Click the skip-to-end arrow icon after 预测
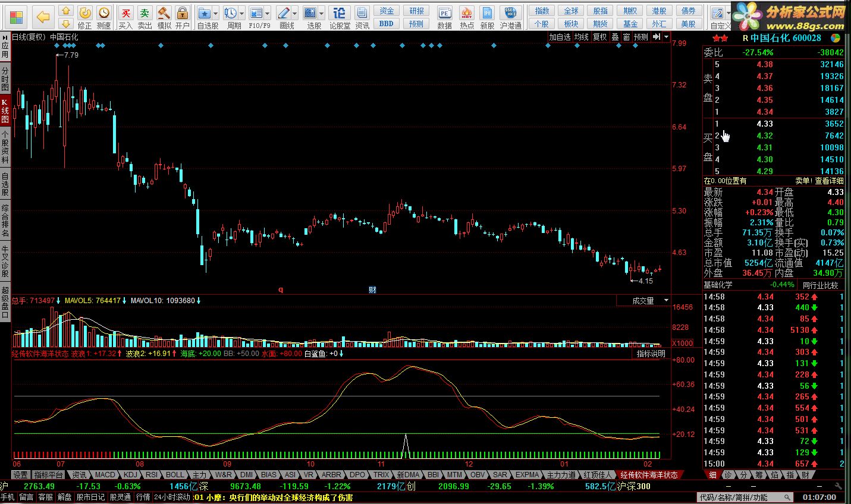Image resolution: width=851 pixels, height=504 pixels. click(x=657, y=37)
